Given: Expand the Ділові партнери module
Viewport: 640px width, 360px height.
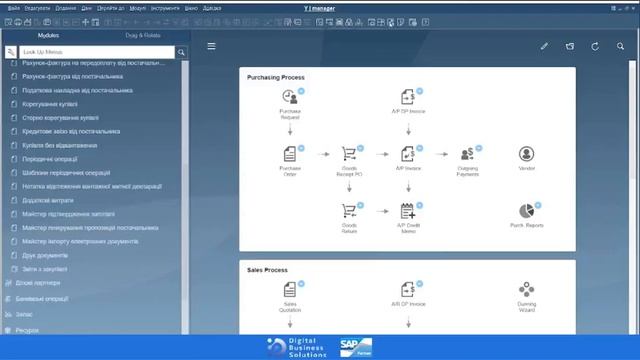Looking at the screenshot, I should click(38, 283).
